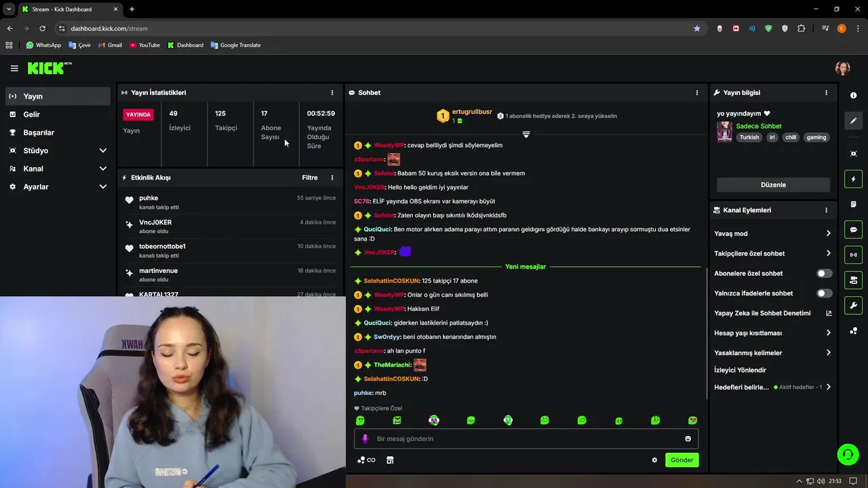868x488 pixels.
Task: Toggle Abonelere özel sohbet switch
Action: click(x=824, y=273)
